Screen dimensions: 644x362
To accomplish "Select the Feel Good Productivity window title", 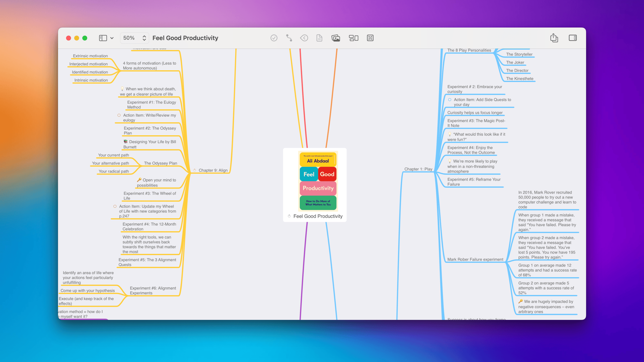I will (185, 38).
